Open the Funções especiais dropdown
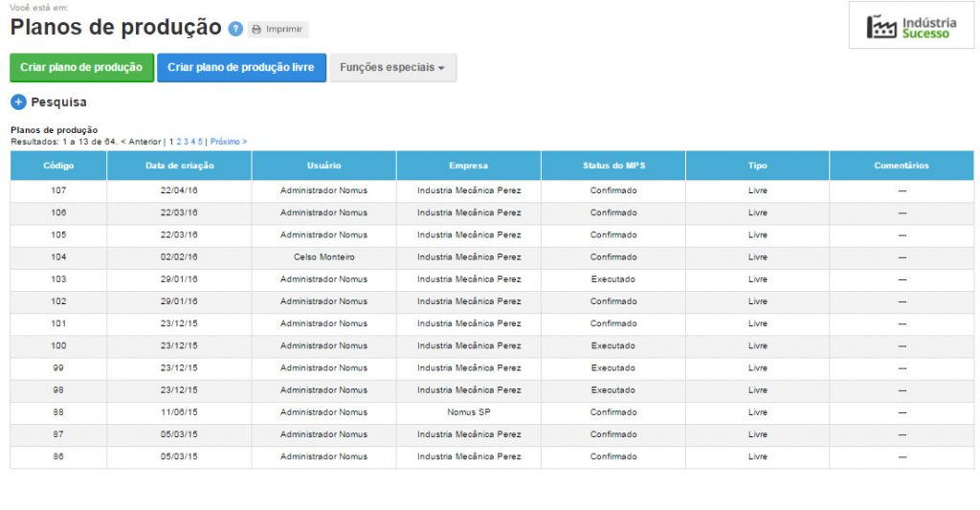Viewport: 980px width, 510px height. [x=392, y=68]
